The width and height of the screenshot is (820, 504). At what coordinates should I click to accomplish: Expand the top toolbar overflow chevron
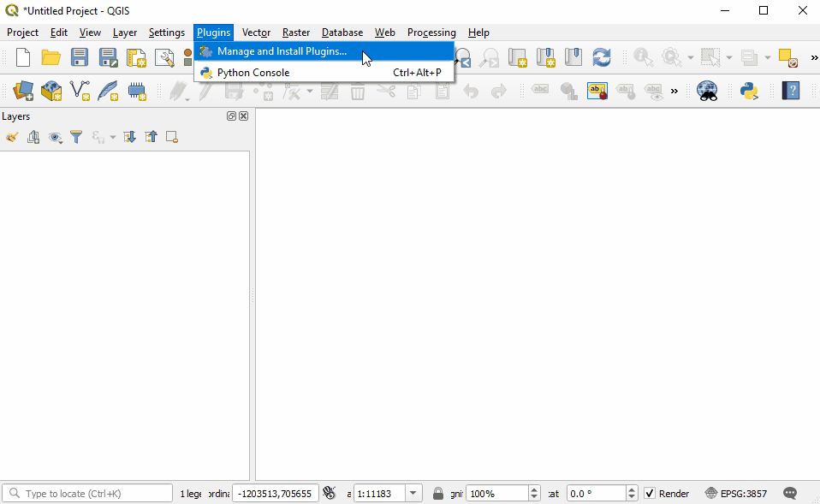coord(814,57)
